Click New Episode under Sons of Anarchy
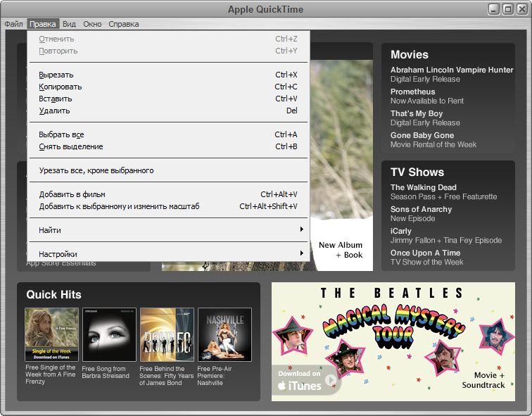The height and width of the screenshot is (416, 532). point(412,218)
